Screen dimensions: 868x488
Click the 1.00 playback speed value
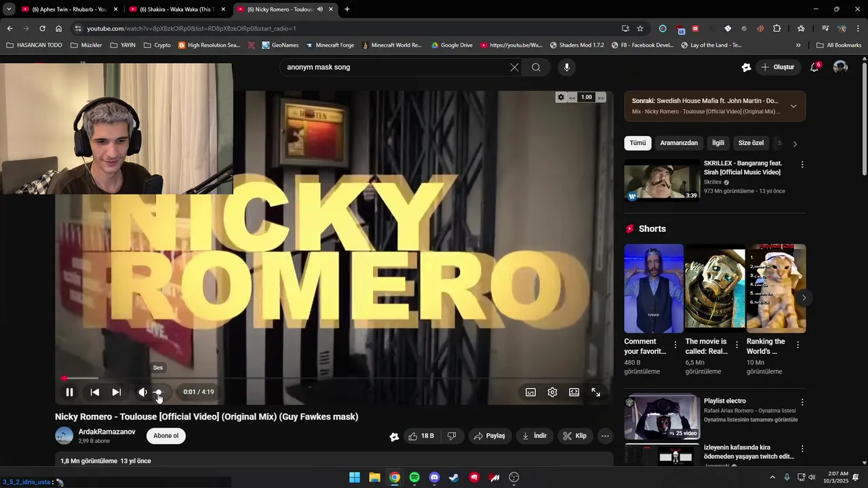click(587, 97)
